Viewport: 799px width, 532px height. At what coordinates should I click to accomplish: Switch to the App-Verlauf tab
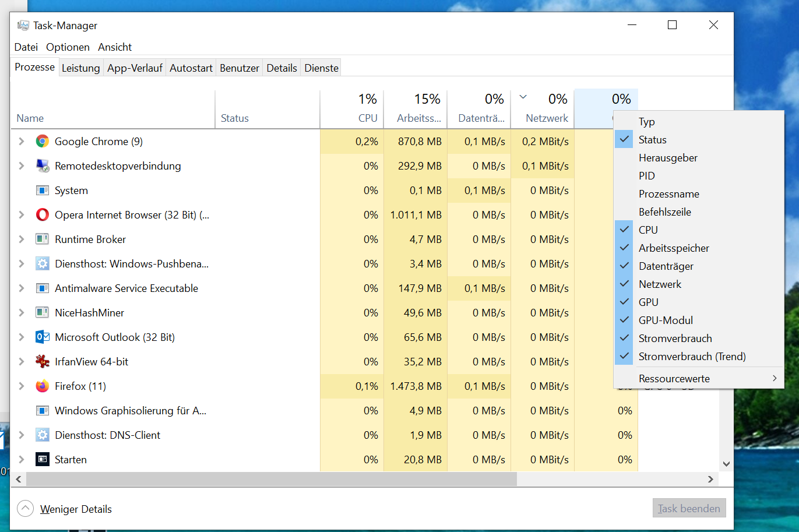135,68
